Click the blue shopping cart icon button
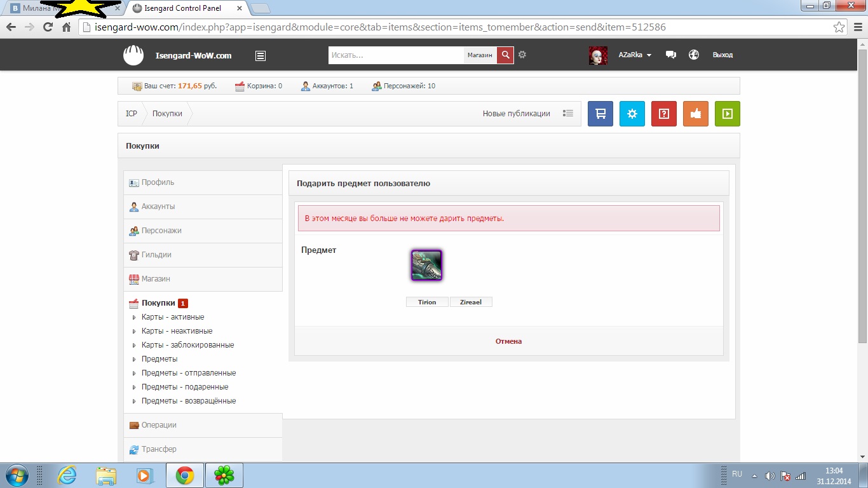Image resolution: width=868 pixels, height=488 pixels. [600, 114]
